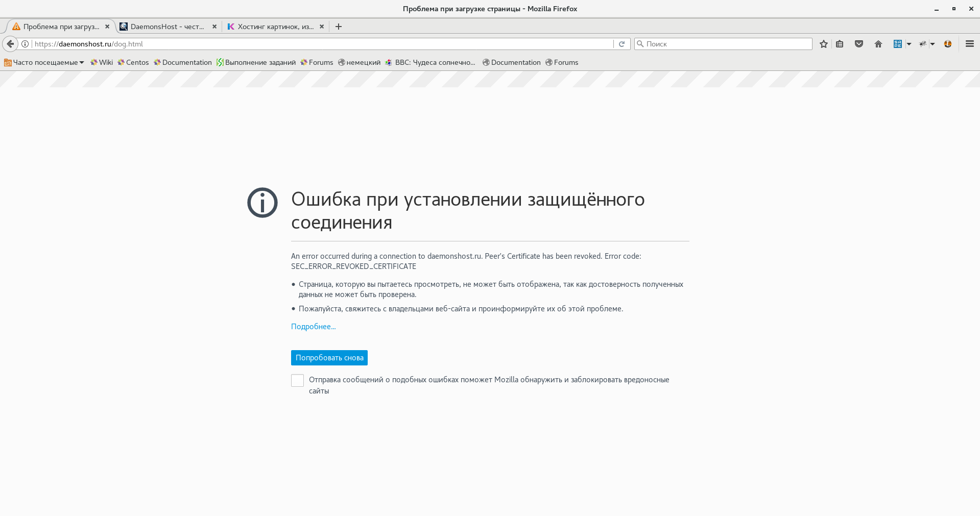Open first Documentation bookmark with Centos icon
Image resolution: width=980 pixels, height=516 pixels.
tap(183, 62)
